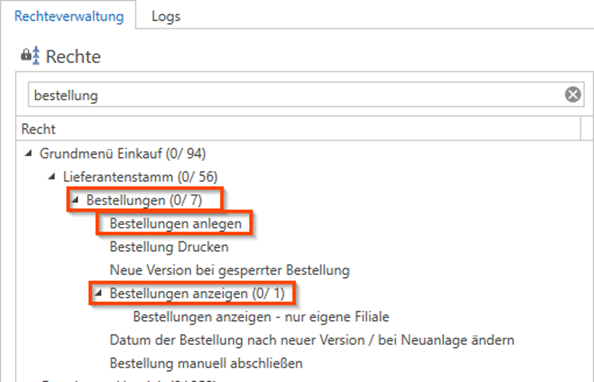
Task: Select Bestellung manuell abschließen right
Action: point(206,363)
